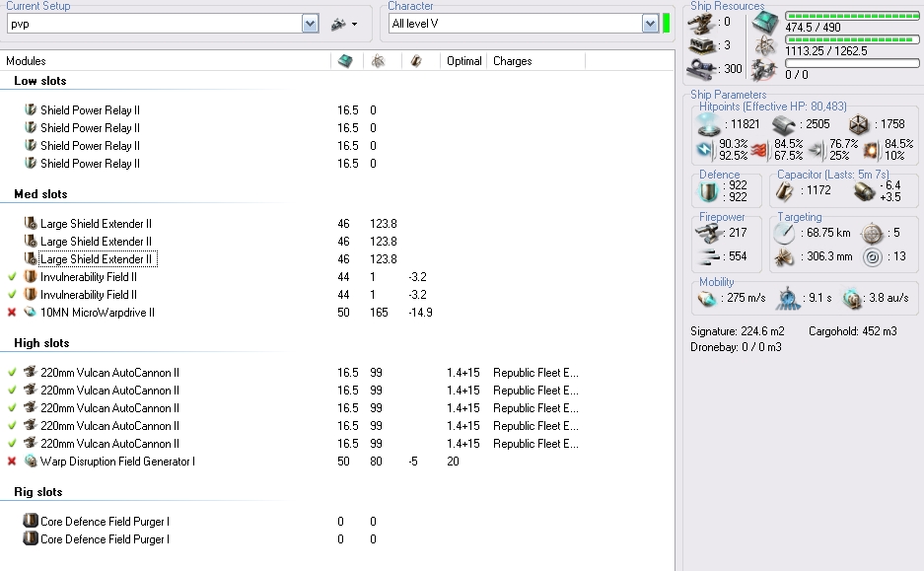The image size is (924, 571).
Task: Click the armor hitpoints icon showing 2505
Action: pos(784,124)
